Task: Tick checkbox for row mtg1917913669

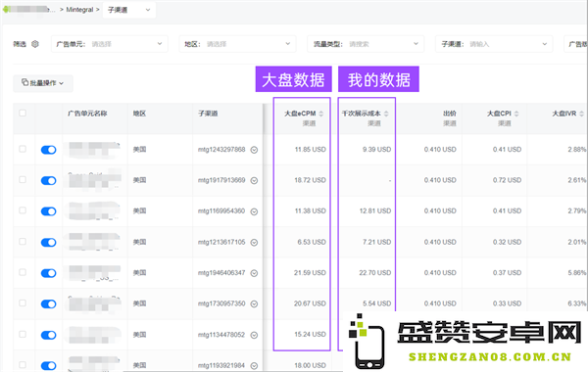Action: click(x=23, y=179)
